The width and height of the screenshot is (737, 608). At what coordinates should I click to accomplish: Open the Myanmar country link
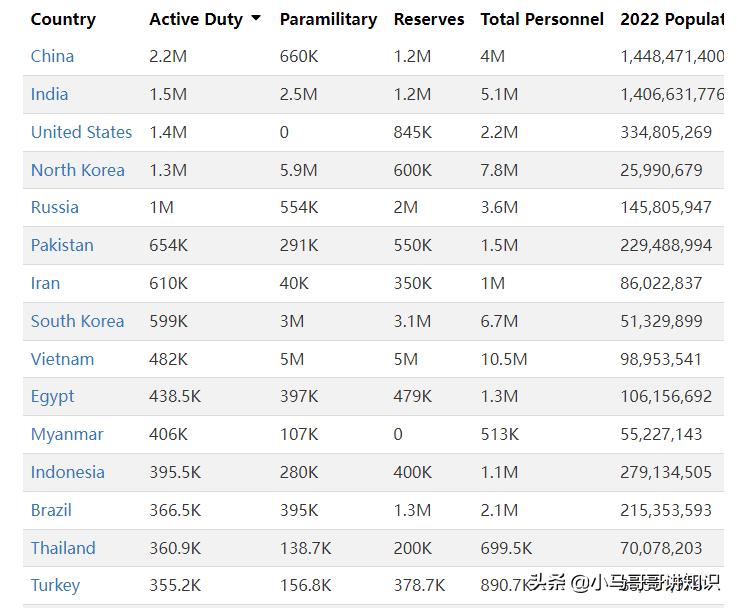67,434
